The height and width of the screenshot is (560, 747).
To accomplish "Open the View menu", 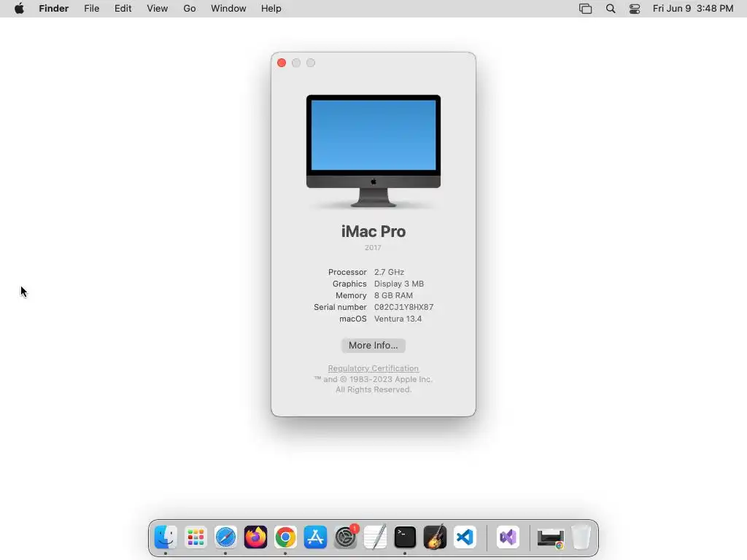I will tap(158, 9).
